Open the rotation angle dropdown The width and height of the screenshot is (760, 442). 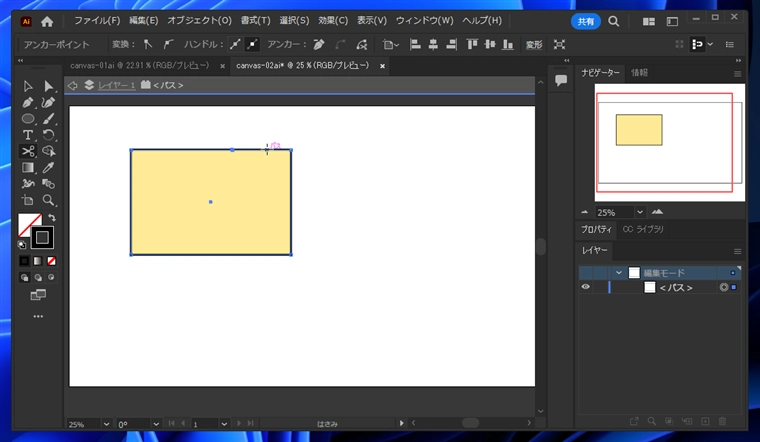pyautogui.click(x=156, y=424)
